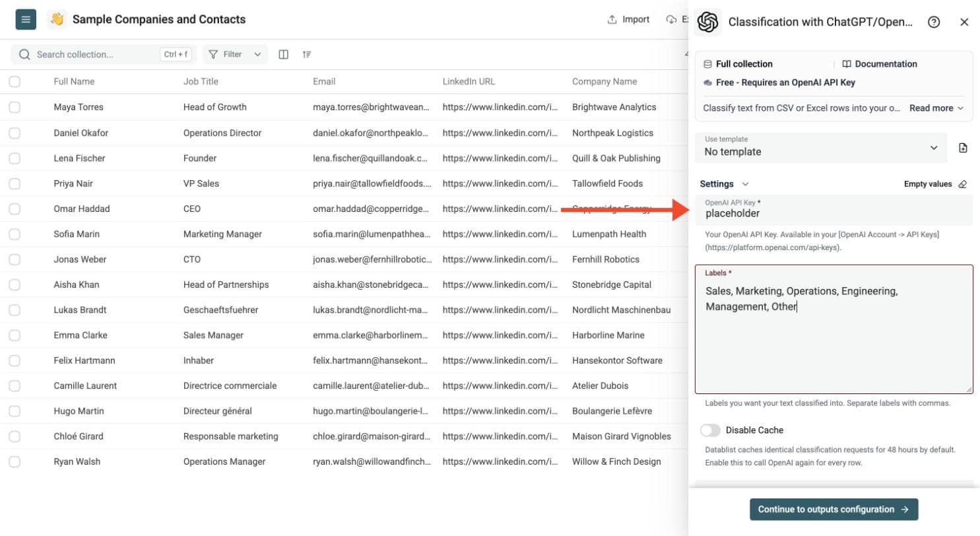Click the Import upload button
The height and width of the screenshot is (536, 980).
[x=628, y=20]
